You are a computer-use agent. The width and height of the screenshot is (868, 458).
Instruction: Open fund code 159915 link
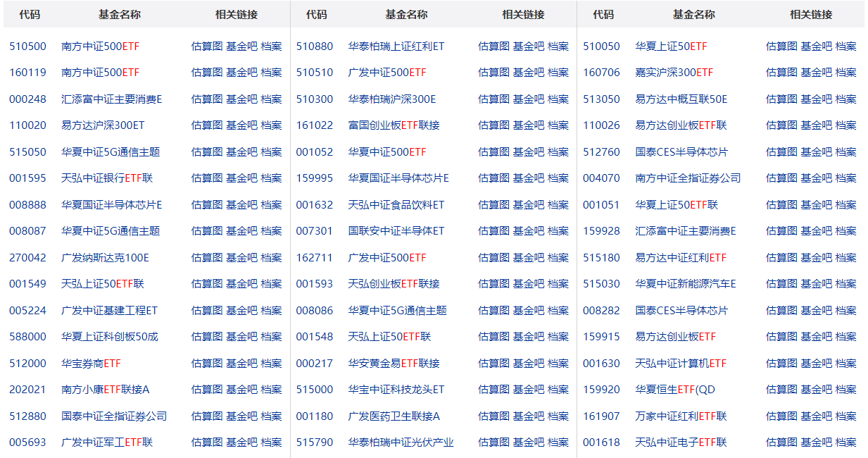coord(602,337)
